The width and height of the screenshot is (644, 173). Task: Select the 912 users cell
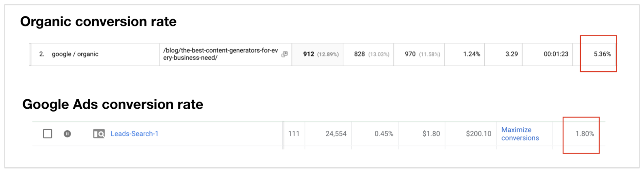pos(315,54)
